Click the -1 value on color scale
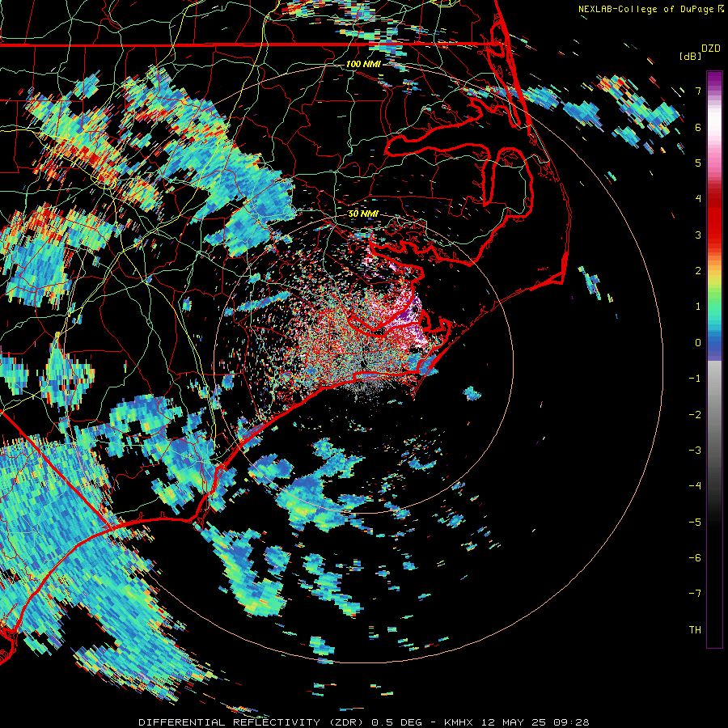The image size is (728, 728). 695,379
